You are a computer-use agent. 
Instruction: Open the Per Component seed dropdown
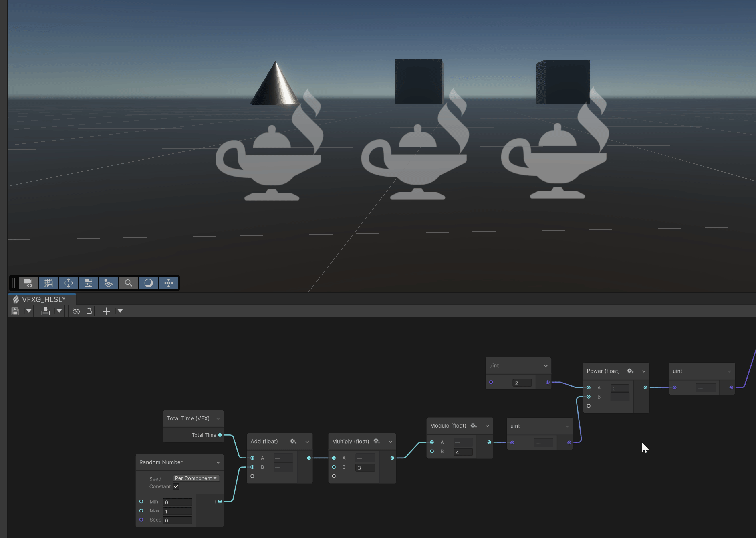coord(196,478)
